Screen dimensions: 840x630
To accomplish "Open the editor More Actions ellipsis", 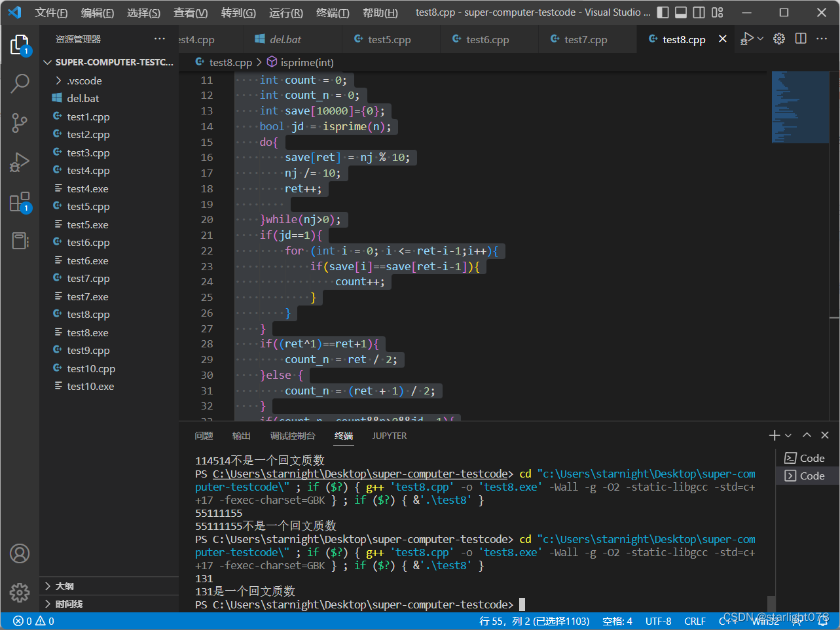I will point(822,39).
